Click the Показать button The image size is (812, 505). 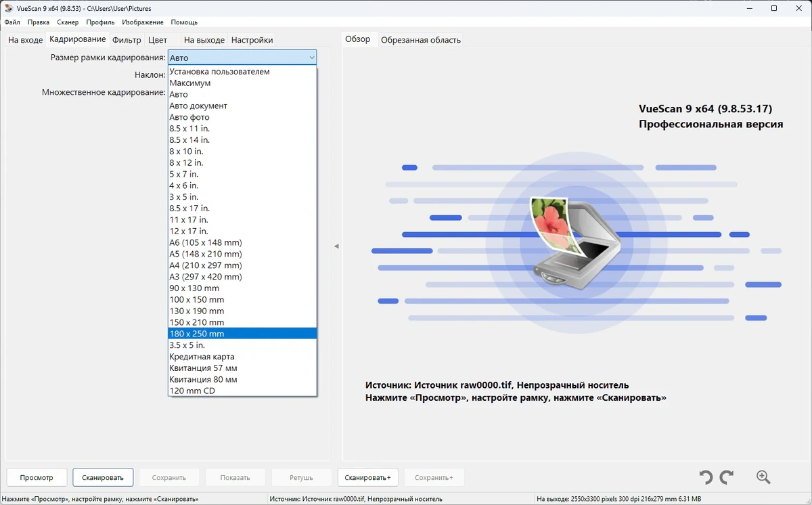pyautogui.click(x=235, y=477)
